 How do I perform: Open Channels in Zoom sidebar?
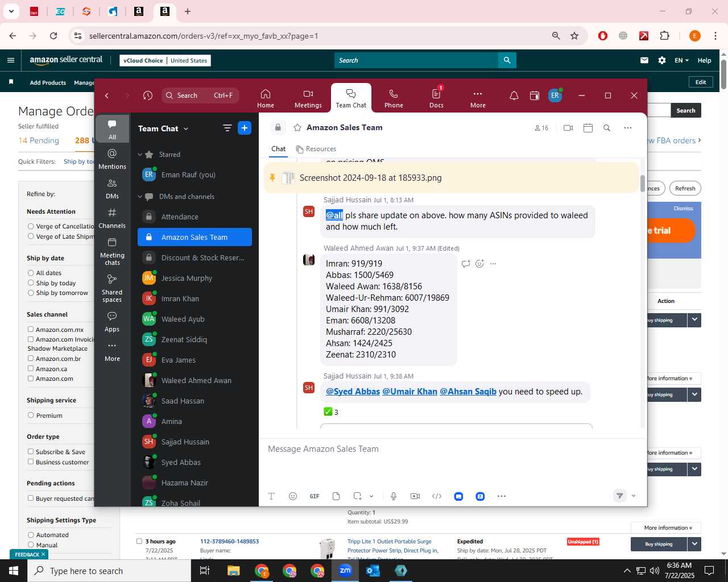(x=112, y=218)
